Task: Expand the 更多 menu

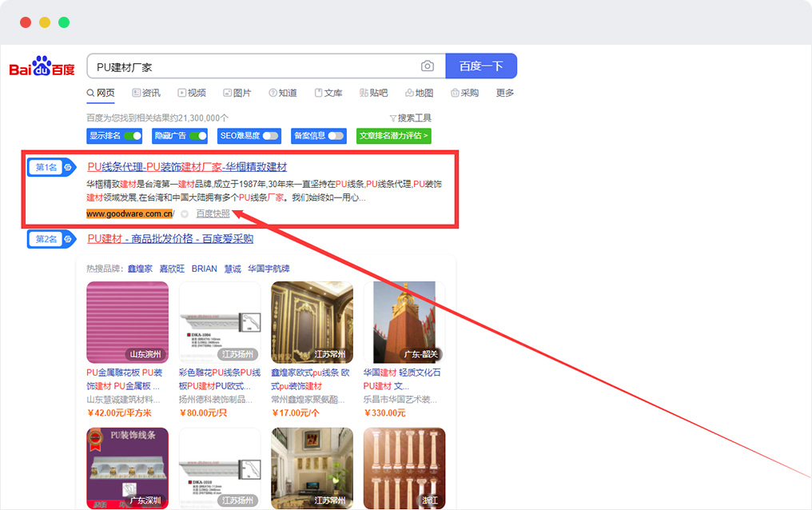Action: [x=505, y=93]
